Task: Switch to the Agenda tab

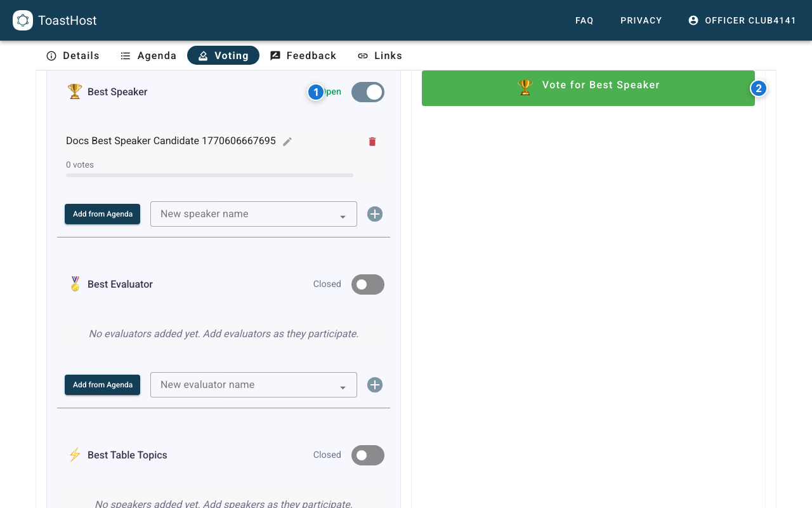Action: click(x=148, y=55)
